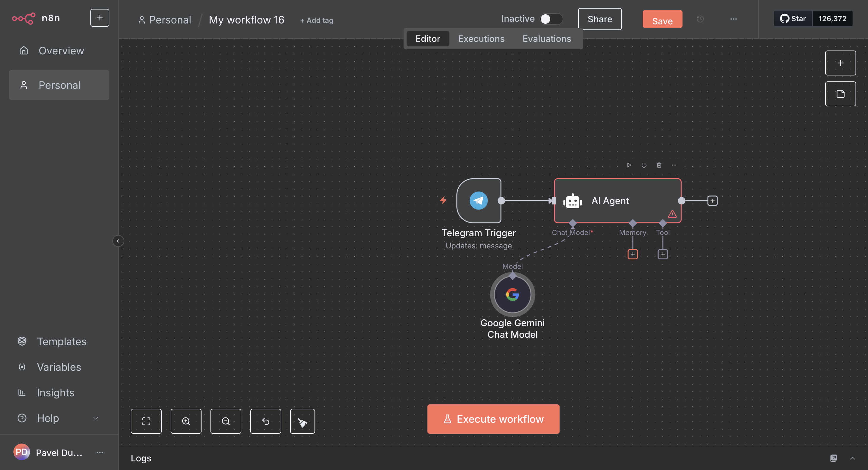Open workflow history clock icon
This screenshot has width=868, height=470.
pos(700,19)
